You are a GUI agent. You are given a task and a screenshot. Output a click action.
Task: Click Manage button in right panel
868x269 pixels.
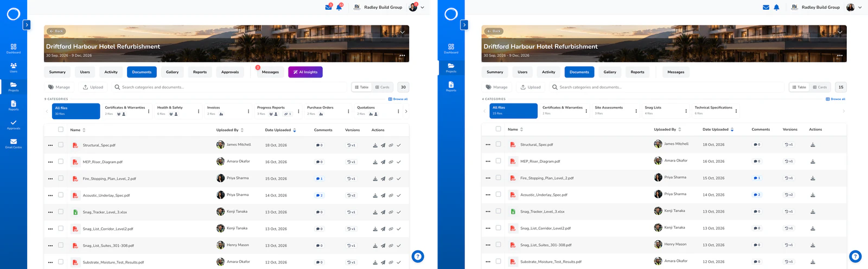coord(497,87)
